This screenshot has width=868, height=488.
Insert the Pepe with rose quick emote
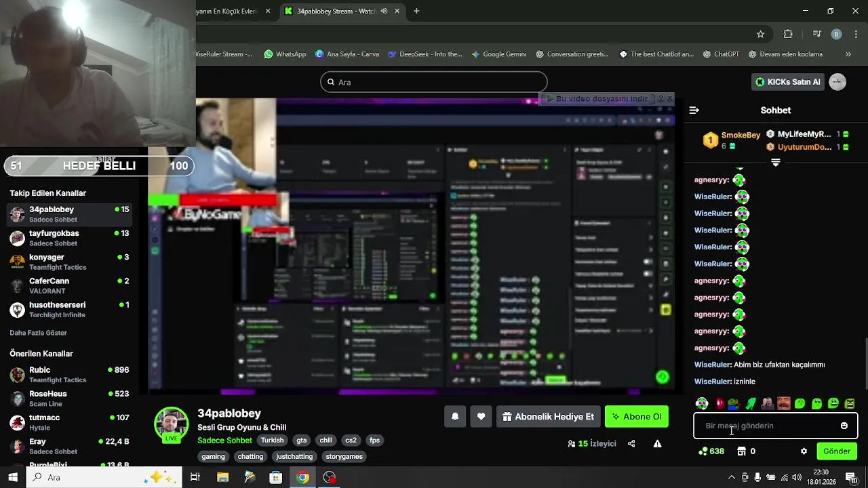(734, 404)
